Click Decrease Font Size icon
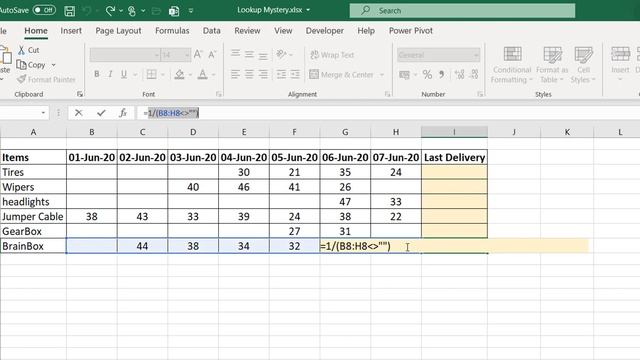The image size is (640, 360). tap(212, 54)
